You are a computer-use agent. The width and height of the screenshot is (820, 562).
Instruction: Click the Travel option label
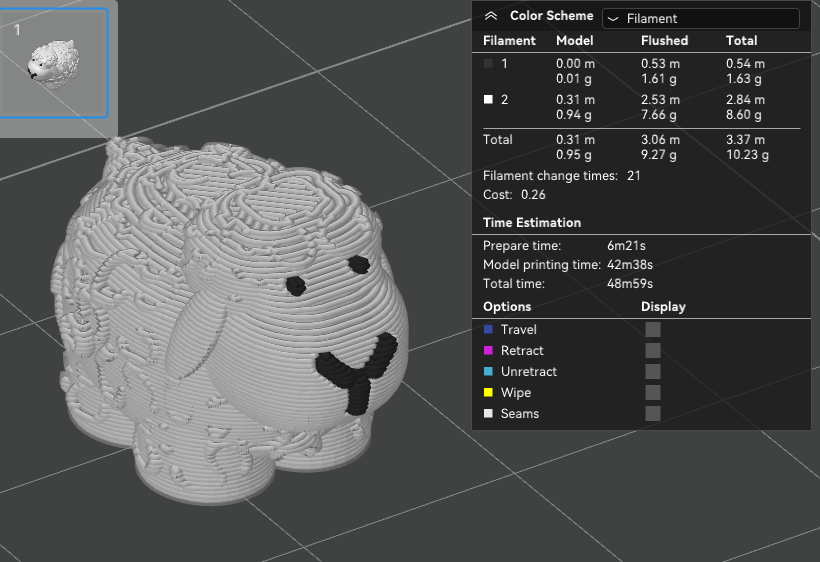coord(519,329)
